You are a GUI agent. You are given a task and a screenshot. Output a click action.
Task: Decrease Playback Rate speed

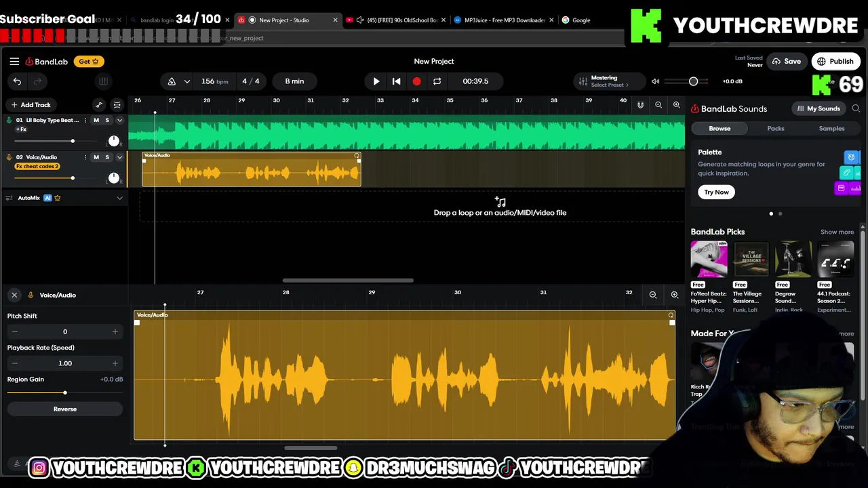click(x=15, y=364)
